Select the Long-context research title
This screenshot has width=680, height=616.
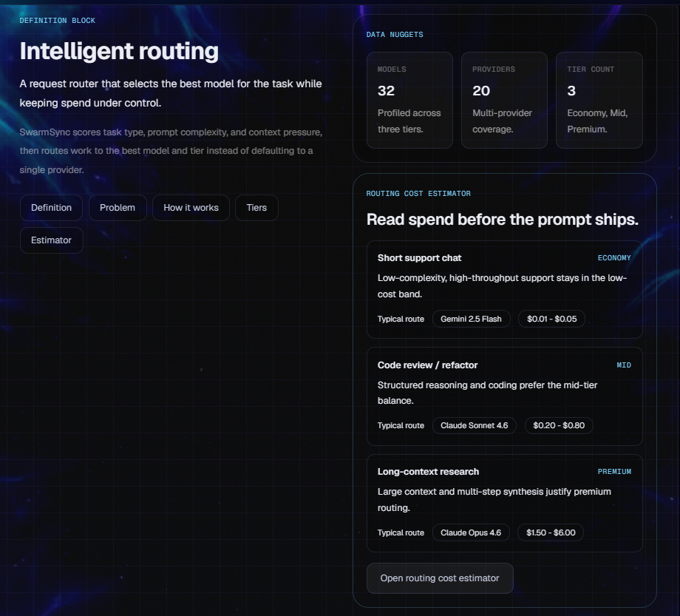click(428, 472)
